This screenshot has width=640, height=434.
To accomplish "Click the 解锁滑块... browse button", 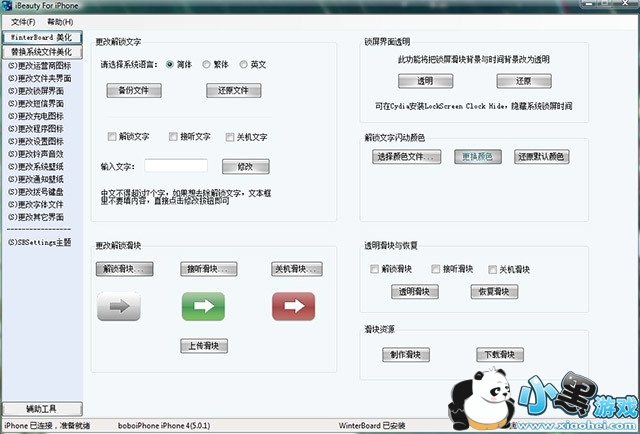I will point(124,269).
